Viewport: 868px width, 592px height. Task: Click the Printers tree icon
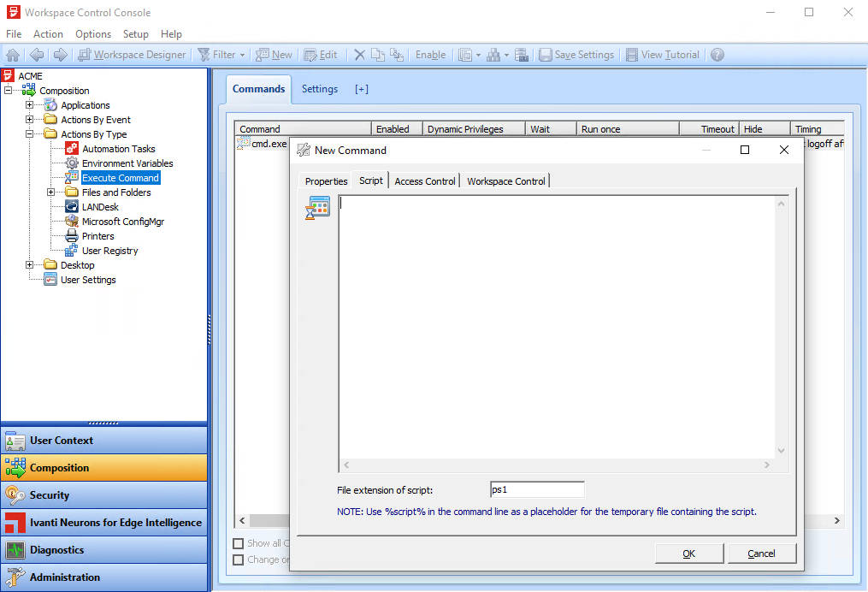pyautogui.click(x=72, y=236)
